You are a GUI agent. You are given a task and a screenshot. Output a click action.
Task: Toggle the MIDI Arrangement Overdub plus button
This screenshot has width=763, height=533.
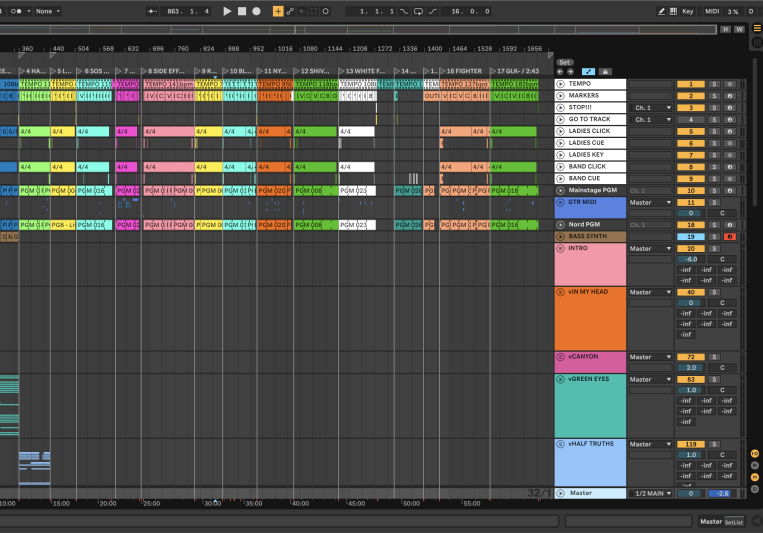click(278, 11)
